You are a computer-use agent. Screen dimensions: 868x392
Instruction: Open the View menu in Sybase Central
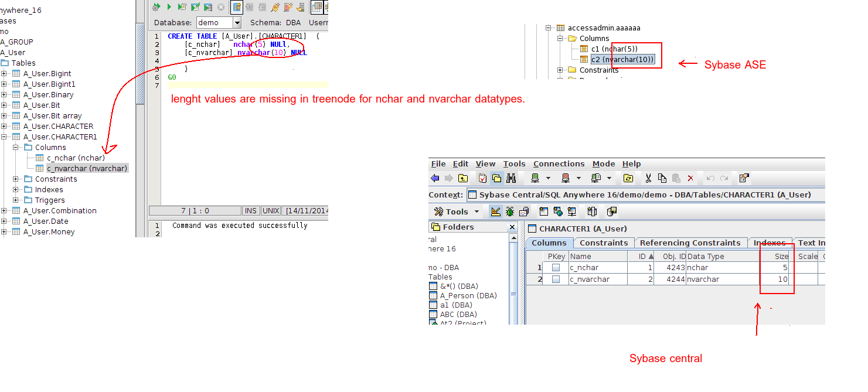485,164
